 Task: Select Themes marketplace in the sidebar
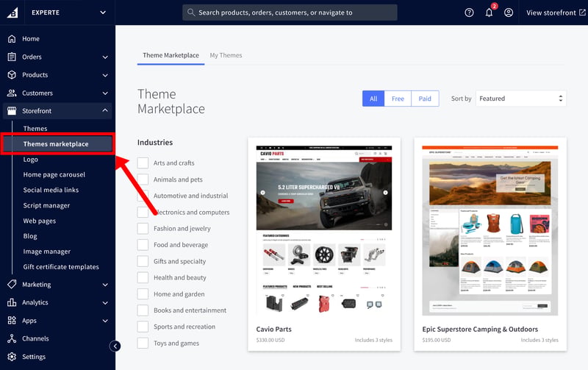point(57,144)
